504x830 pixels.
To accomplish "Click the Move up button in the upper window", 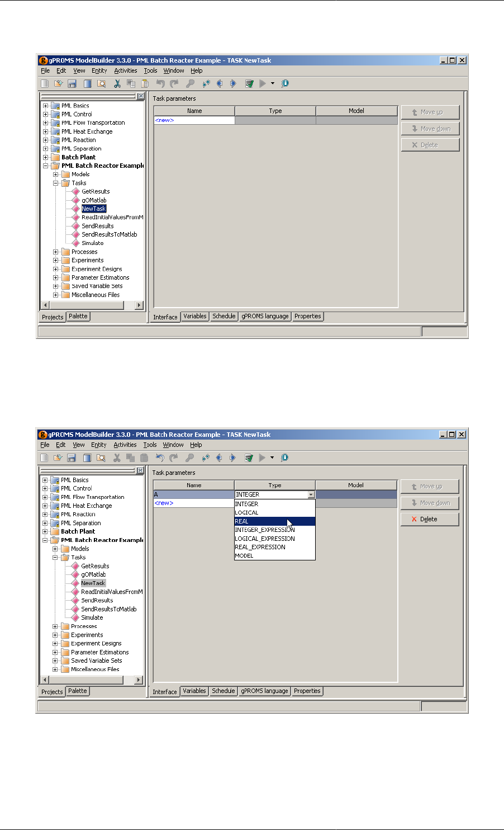I will 430,112.
